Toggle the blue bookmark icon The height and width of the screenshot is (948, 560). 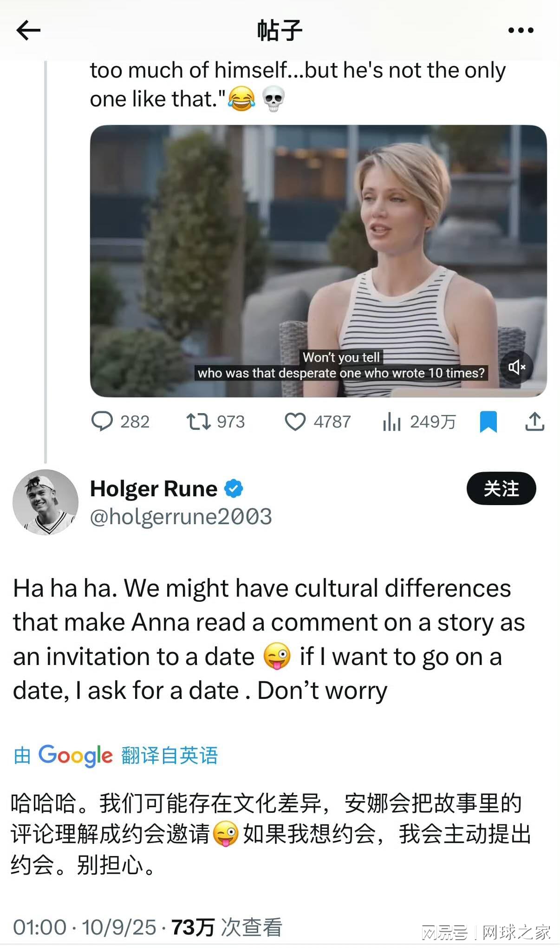click(488, 421)
